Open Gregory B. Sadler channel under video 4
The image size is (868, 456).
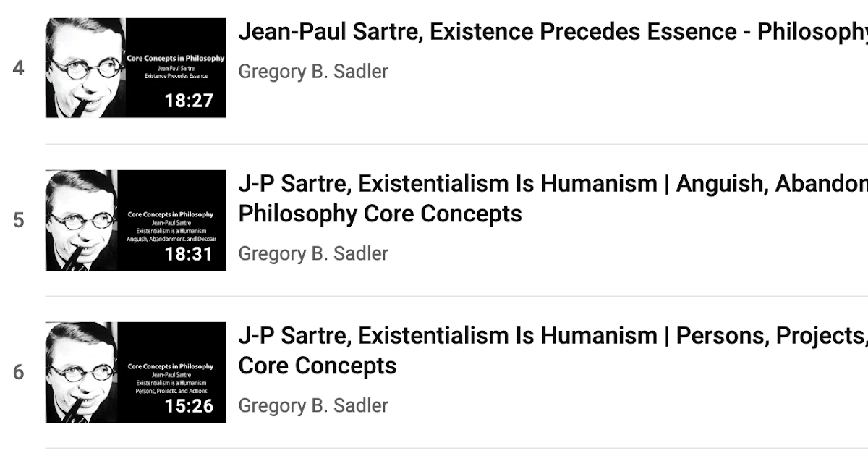click(x=313, y=72)
